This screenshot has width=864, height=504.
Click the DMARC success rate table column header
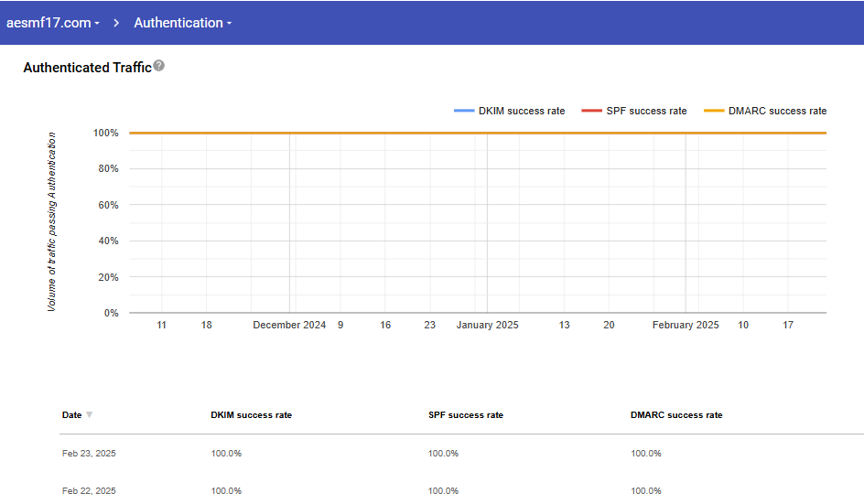click(x=676, y=415)
